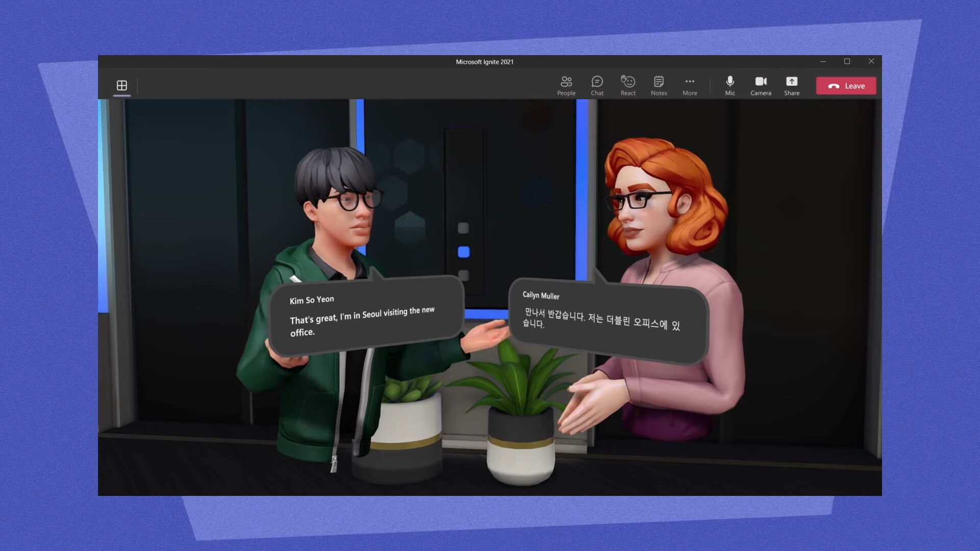Enable or disable screen sharing
This screenshot has width=980, height=551.
(x=792, y=85)
